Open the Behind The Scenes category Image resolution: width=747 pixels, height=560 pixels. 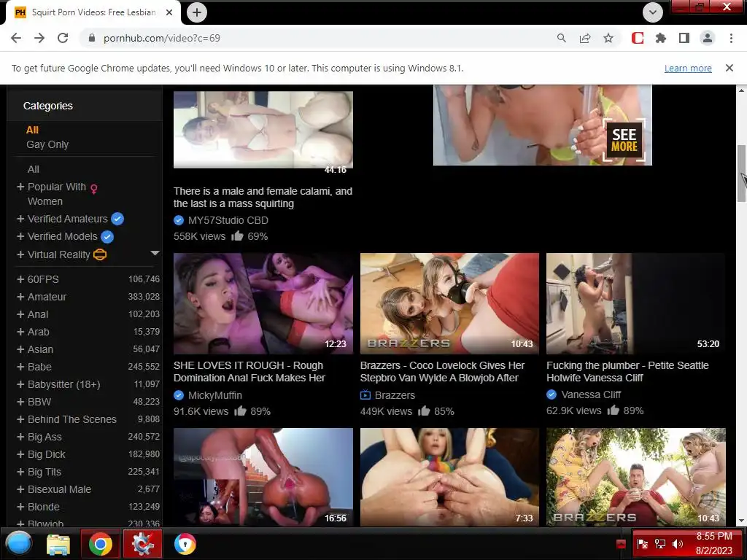click(x=72, y=419)
